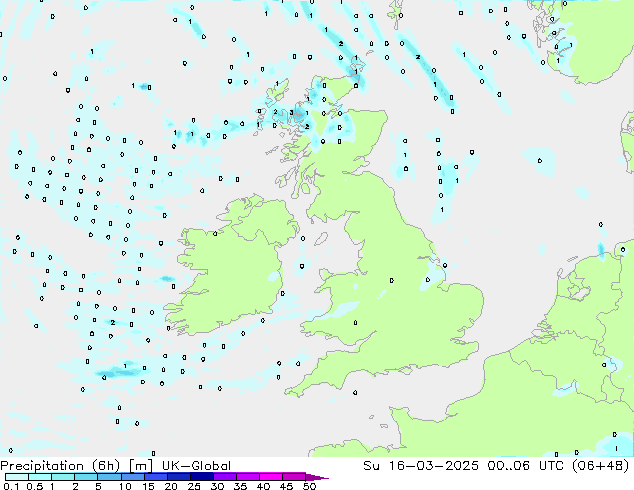Click the 40–45 magenta legend swatch
Viewport: 634px width, 490px height.
(271, 477)
